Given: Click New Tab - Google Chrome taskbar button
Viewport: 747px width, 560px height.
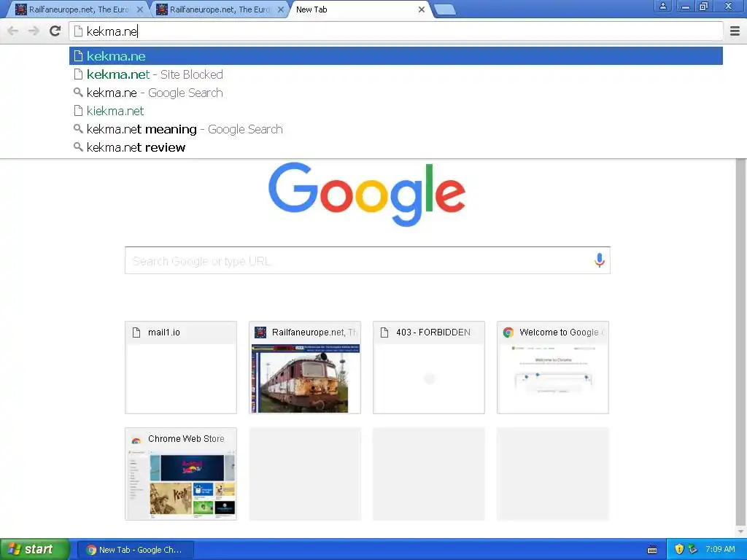Looking at the screenshot, I should (135, 550).
